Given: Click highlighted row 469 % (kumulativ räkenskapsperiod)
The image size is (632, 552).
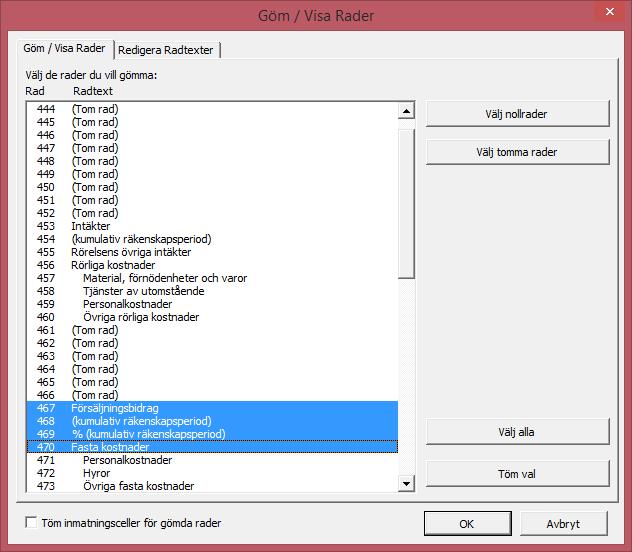Looking at the screenshot, I should coord(212,434).
